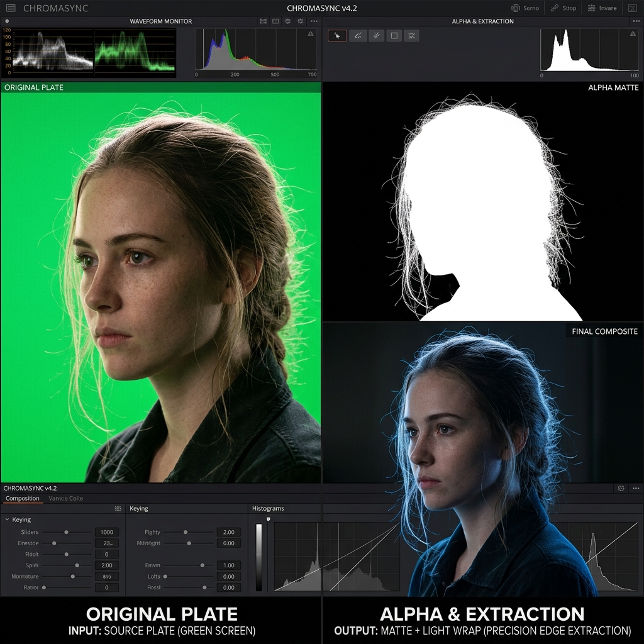The height and width of the screenshot is (644, 644).
Task: Click the small dot icon left of Waveform Monitor title
Action: click(7, 21)
